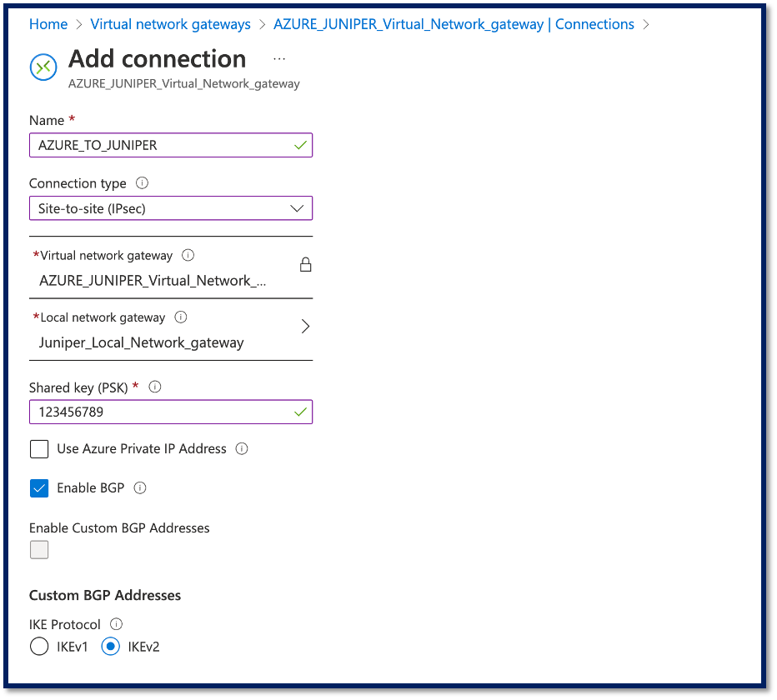This screenshot has width=777, height=700.
Task: Expand Local network gateway chevron
Action: pos(304,327)
